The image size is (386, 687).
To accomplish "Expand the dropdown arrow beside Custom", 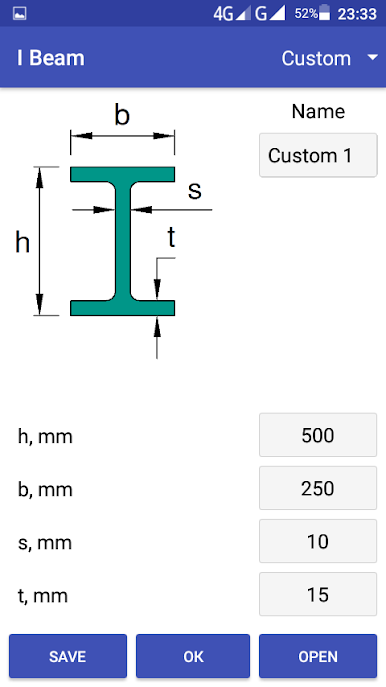I will click(x=372, y=57).
